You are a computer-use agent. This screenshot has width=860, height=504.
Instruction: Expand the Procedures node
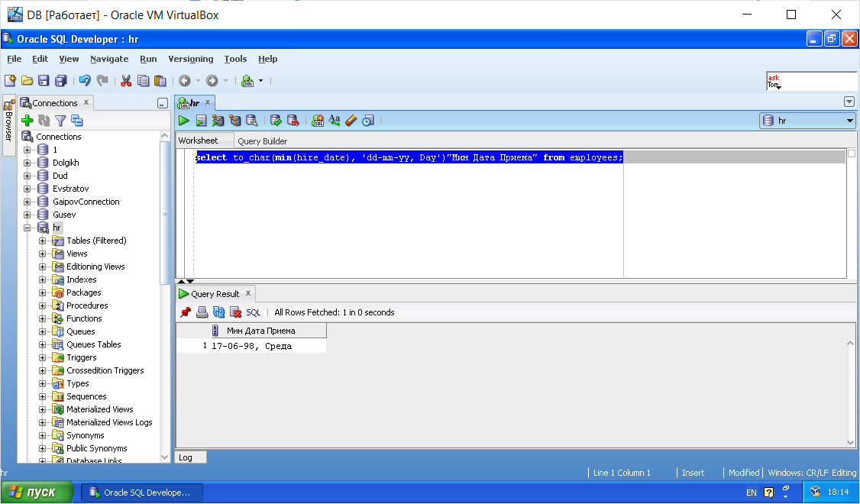[42, 305]
